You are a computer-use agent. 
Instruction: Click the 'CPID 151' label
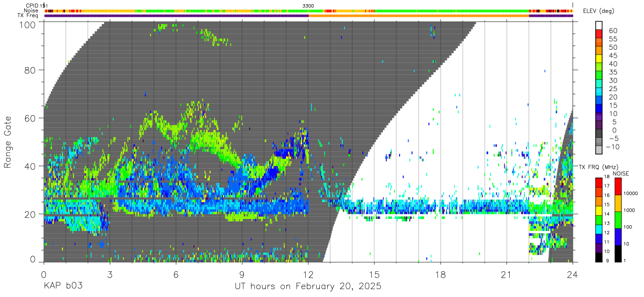[x=36, y=5]
